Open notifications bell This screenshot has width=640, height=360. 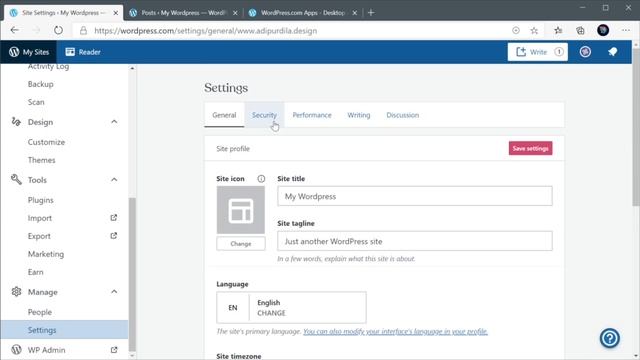coord(612,52)
